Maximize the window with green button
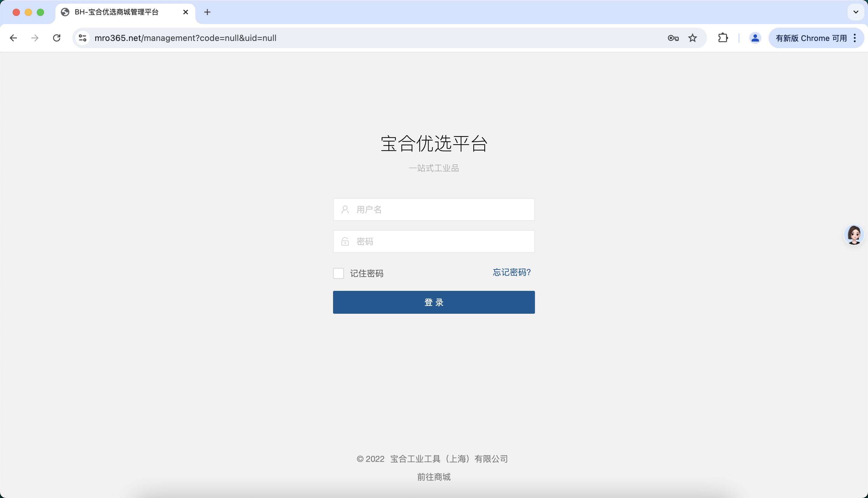 (40, 12)
